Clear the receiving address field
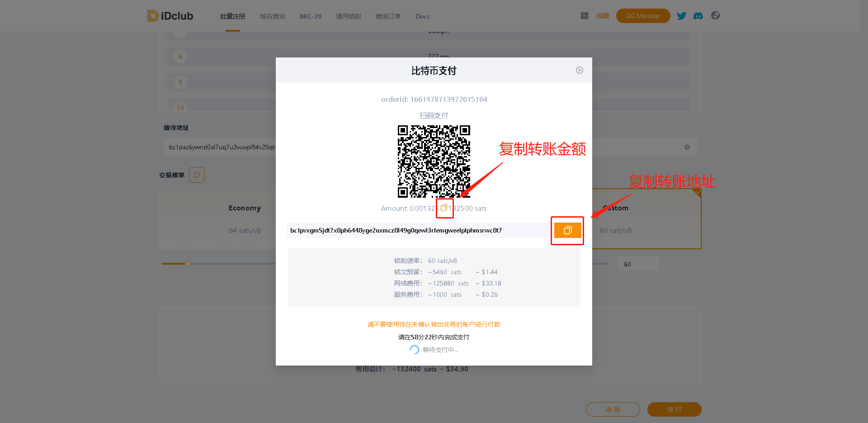This screenshot has height=423, width=868. pyautogui.click(x=687, y=147)
